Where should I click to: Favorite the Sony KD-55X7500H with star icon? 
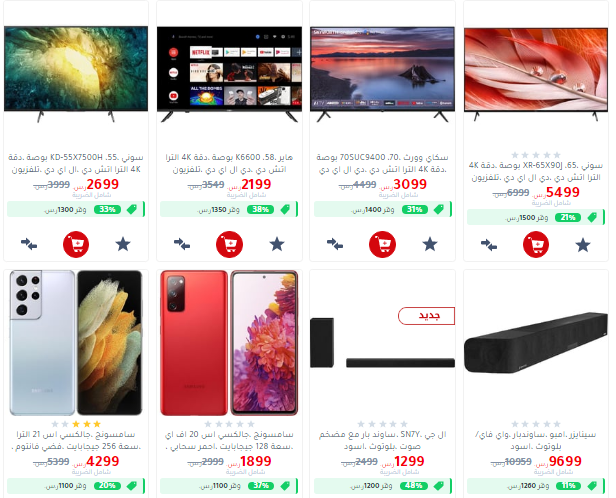pos(123,244)
